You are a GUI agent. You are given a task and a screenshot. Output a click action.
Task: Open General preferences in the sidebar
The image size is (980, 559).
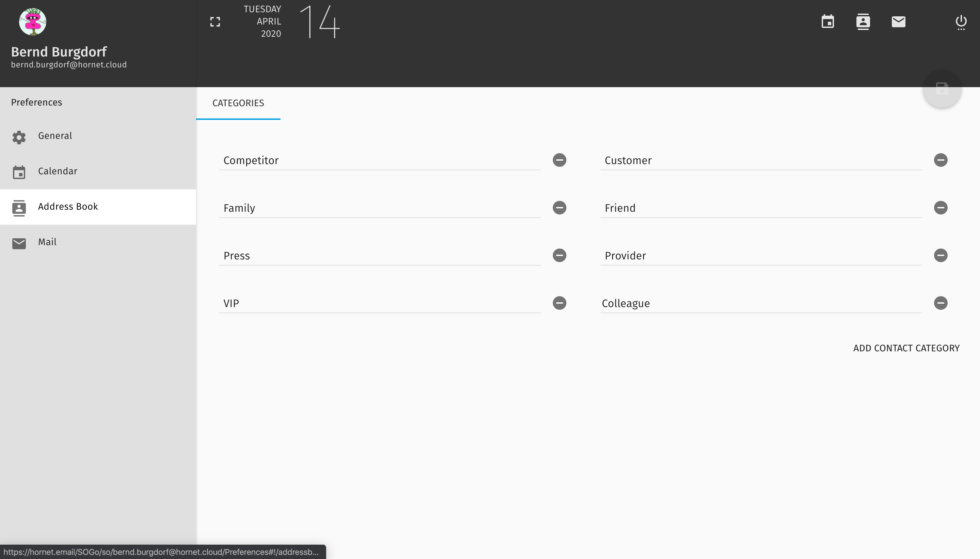pyautogui.click(x=98, y=136)
